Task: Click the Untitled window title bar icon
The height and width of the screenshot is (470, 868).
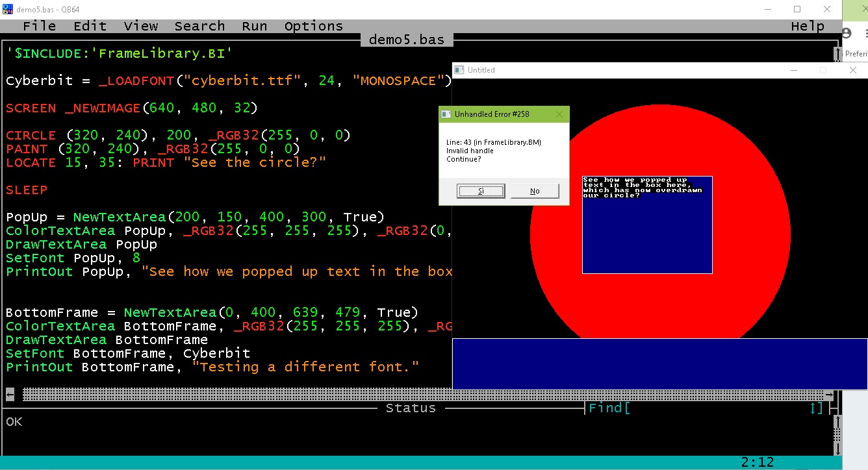Action: pos(459,70)
